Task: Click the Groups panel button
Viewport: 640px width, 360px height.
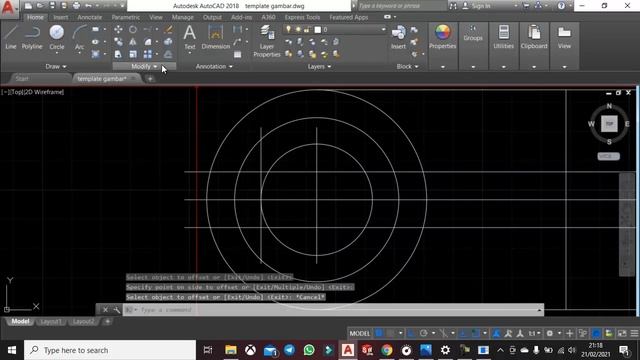Action: tap(473, 37)
